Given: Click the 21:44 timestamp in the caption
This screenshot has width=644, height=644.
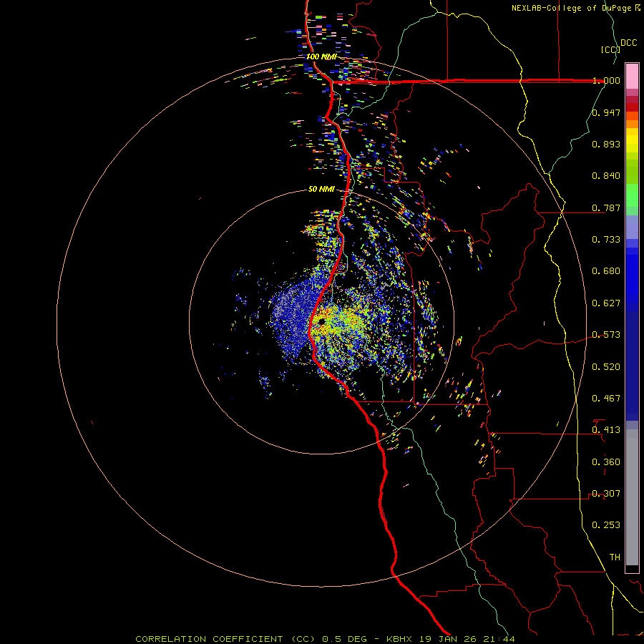Looking at the screenshot, I should (499, 639).
